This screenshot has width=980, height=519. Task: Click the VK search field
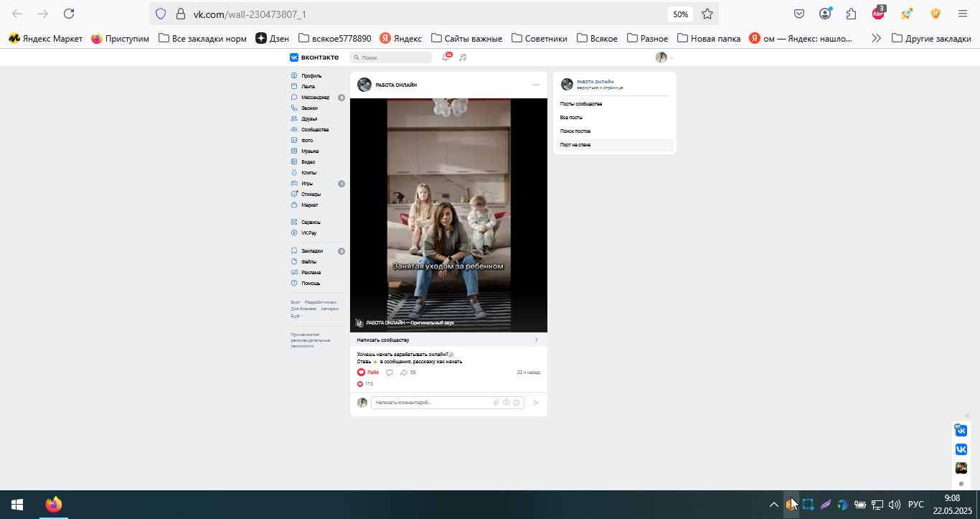(391, 57)
